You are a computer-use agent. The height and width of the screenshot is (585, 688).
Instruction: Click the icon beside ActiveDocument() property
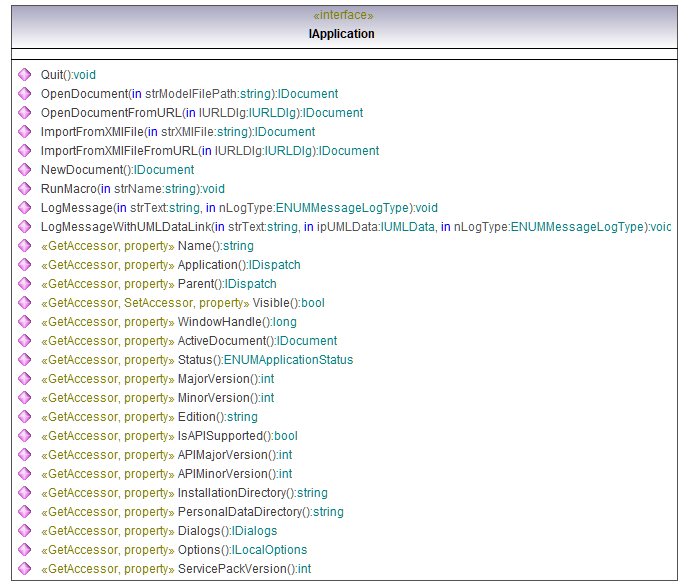pos(24,341)
